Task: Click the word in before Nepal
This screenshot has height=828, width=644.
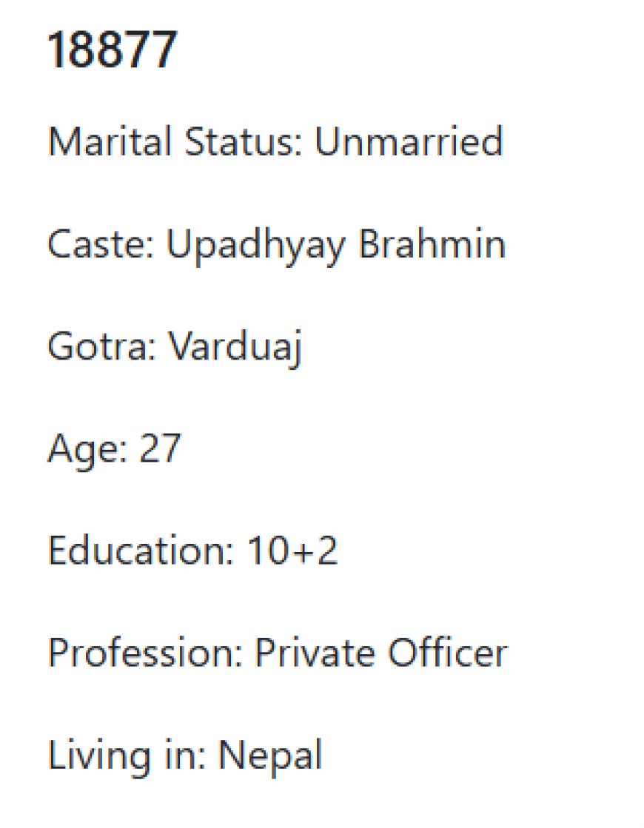Action: pyautogui.click(x=184, y=755)
